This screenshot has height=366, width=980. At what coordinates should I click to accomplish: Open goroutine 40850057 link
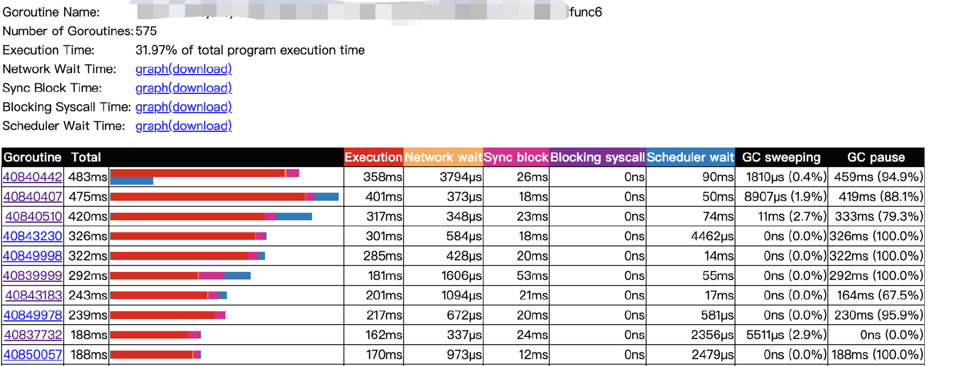pos(33,354)
